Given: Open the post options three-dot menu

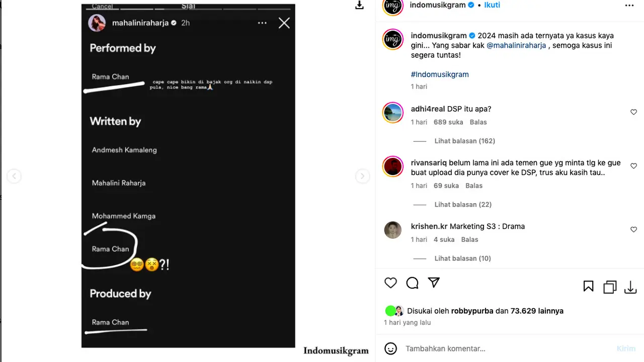Looking at the screenshot, I should click(x=629, y=5).
